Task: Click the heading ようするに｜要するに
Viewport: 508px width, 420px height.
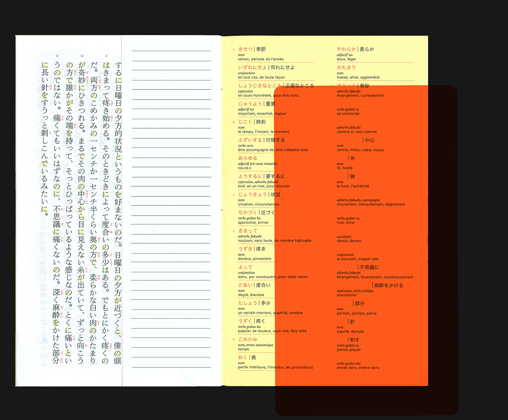Action: (262, 176)
